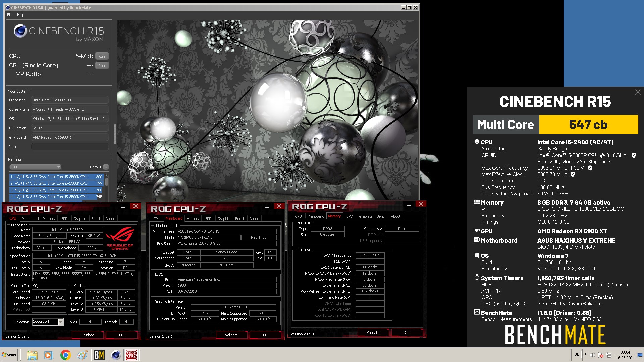Viewport: 644px width, 362px height.
Task: Close the BenchMate result panel
Action: pyautogui.click(x=638, y=92)
